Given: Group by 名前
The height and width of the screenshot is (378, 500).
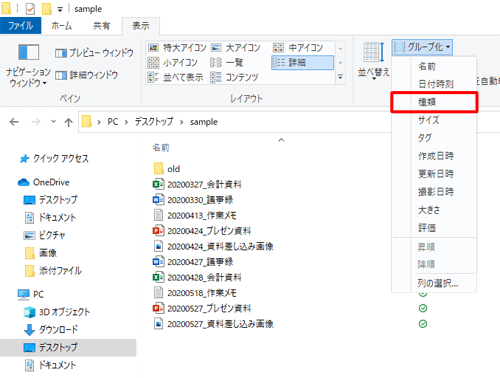Looking at the screenshot, I should 434,66.
